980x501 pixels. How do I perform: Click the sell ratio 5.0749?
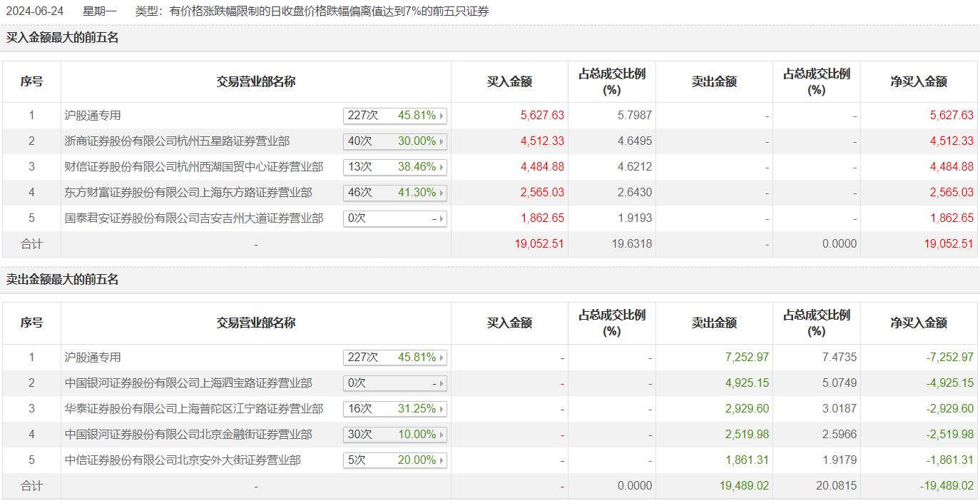pyautogui.click(x=839, y=383)
